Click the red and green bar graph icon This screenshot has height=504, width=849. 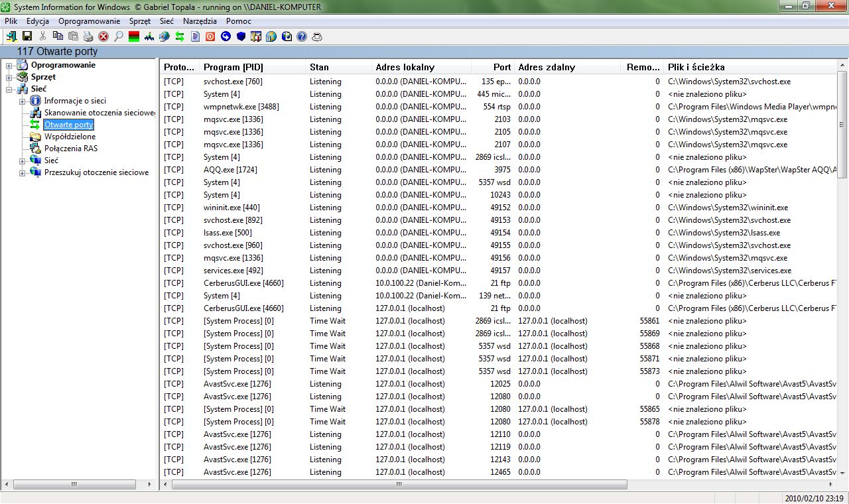pos(134,36)
